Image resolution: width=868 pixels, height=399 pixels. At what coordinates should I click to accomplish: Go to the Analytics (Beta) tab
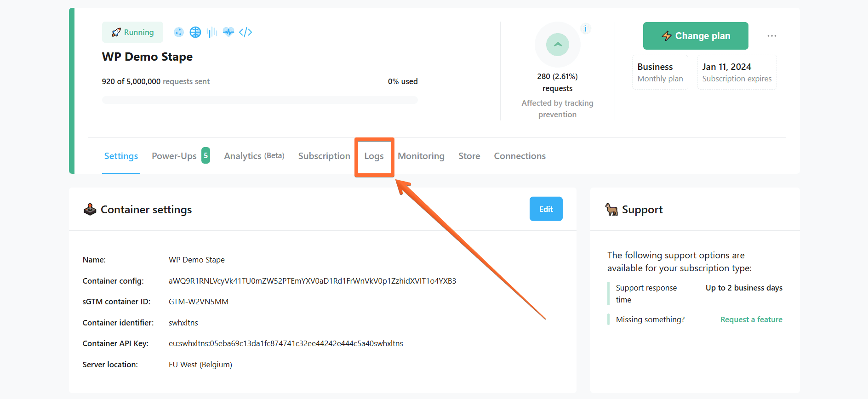pyautogui.click(x=254, y=156)
